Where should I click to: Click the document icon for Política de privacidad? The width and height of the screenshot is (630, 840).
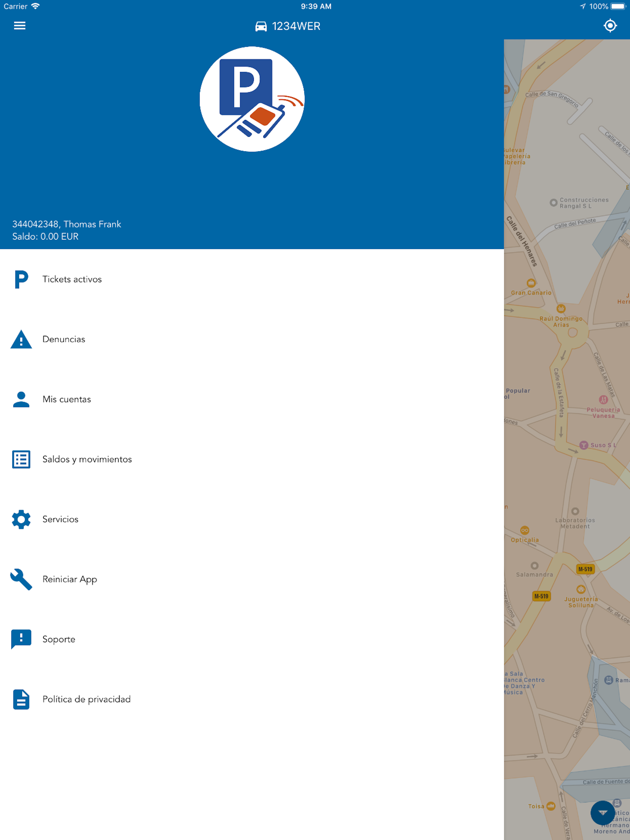coord(21,699)
